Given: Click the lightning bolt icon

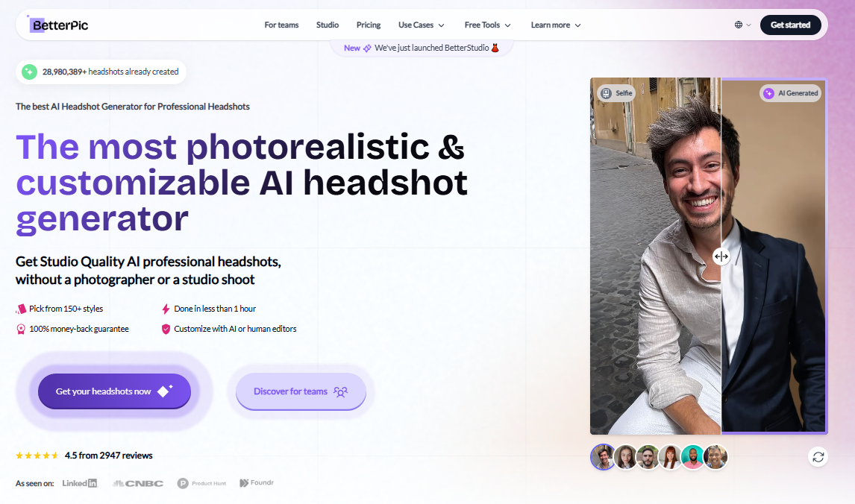Looking at the screenshot, I should tap(166, 309).
